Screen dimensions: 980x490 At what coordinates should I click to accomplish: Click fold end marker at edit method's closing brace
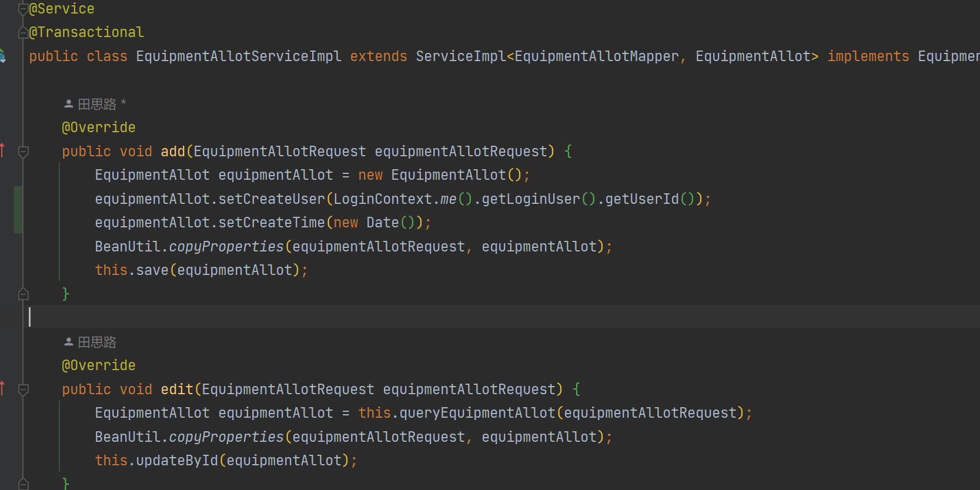pos(24,484)
